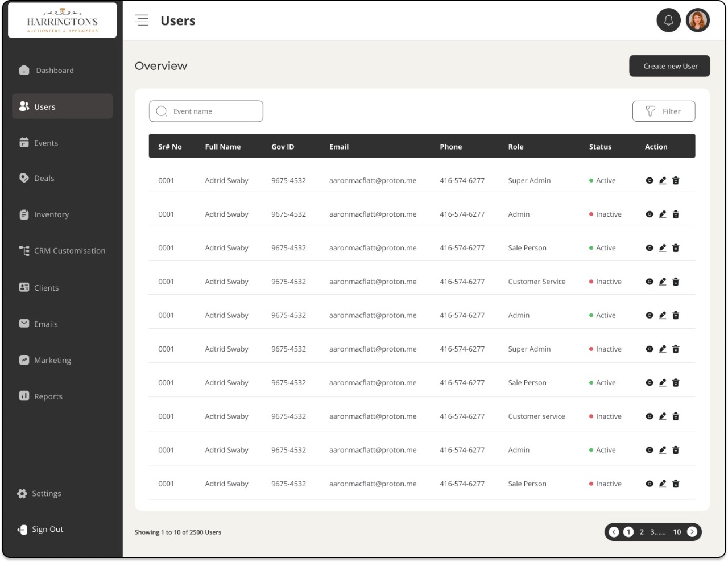This screenshot has width=728, height=562.
Task: View details via eye icon in first row
Action: click(x=650, y=181)
